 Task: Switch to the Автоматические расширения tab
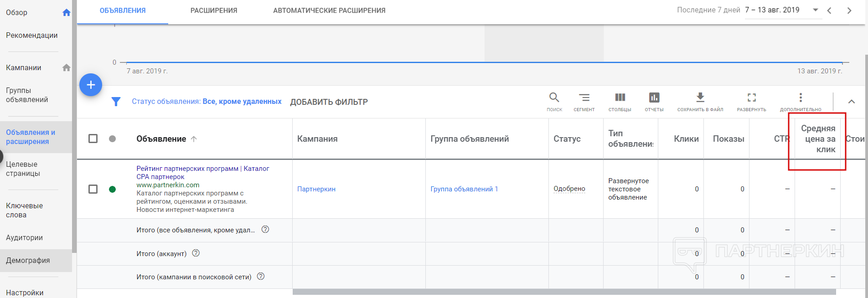[x=329, y=10]
